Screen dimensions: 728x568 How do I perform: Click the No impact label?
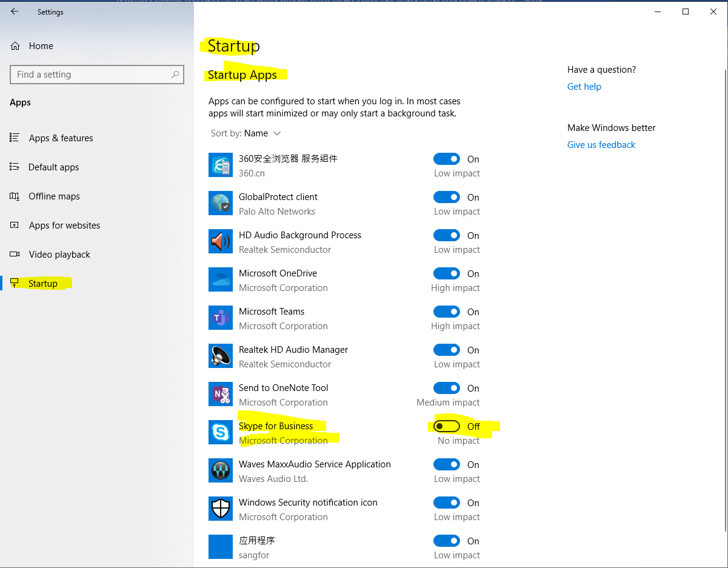pyautogui.click(x=458, y=441)
